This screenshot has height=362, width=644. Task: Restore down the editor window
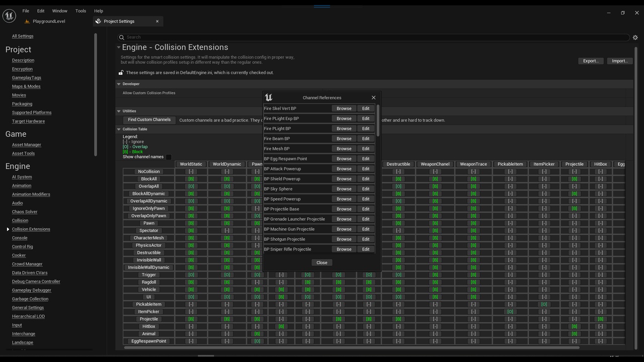pos(622,13)
